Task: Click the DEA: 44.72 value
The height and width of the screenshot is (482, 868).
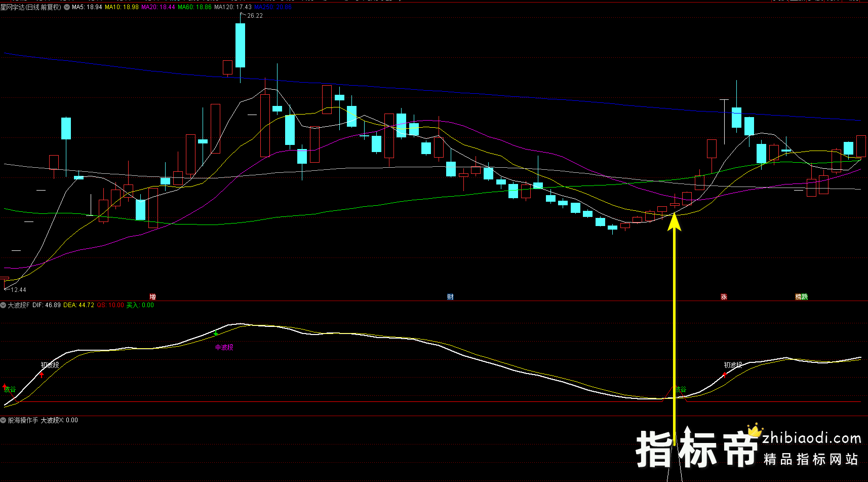Action: pyautogui.click(x=78, y=305)
